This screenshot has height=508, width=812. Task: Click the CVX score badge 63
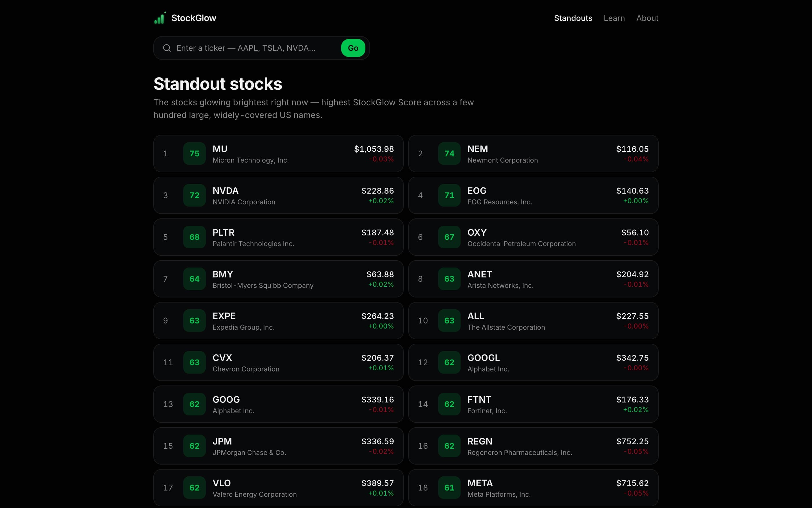[194, 363]
